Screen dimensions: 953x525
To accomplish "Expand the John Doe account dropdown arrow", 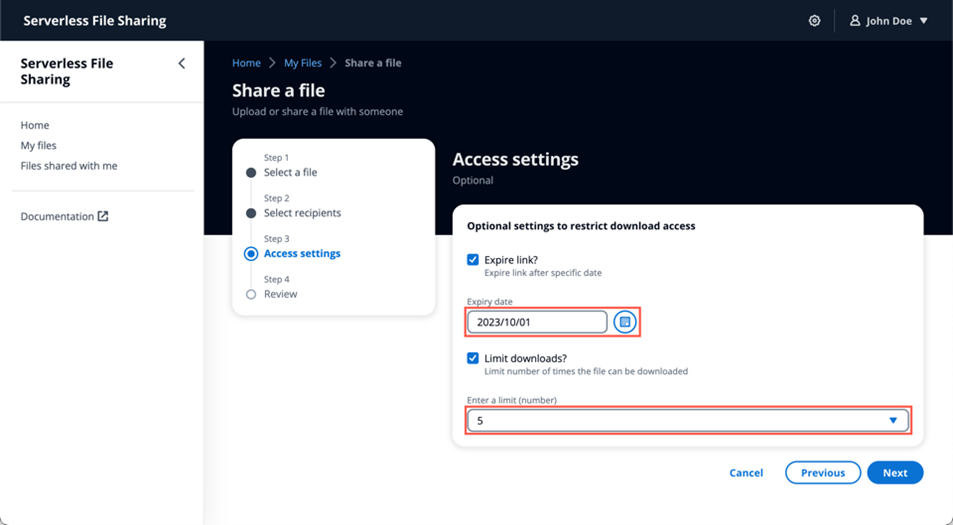I will coord(923,21).
